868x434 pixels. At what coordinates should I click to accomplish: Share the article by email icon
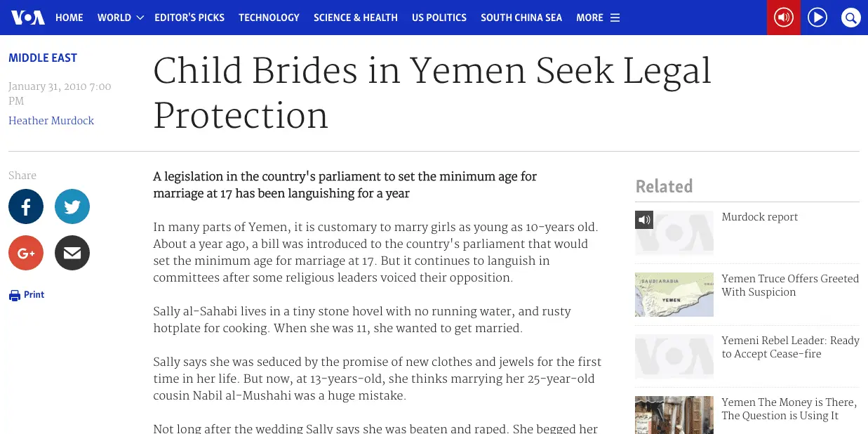(x=72, y=253)
